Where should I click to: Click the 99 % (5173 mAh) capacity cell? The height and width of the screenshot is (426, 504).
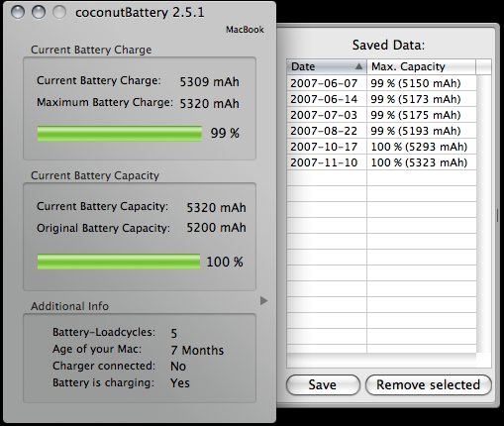coord(422,99)
